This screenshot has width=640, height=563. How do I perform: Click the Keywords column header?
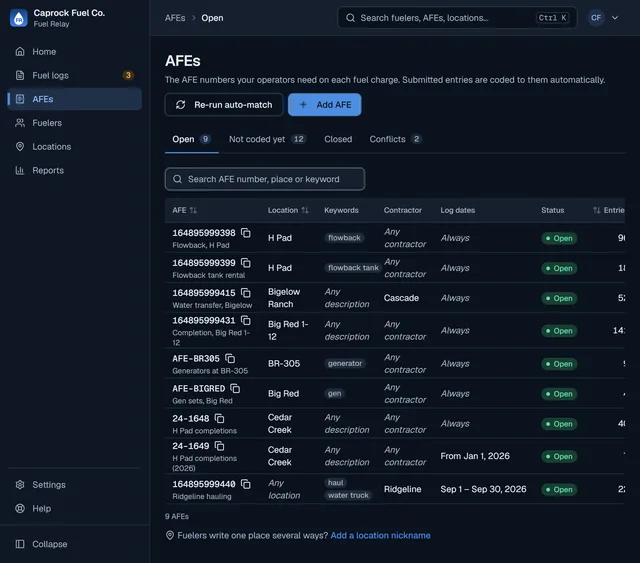coord(341,210)
